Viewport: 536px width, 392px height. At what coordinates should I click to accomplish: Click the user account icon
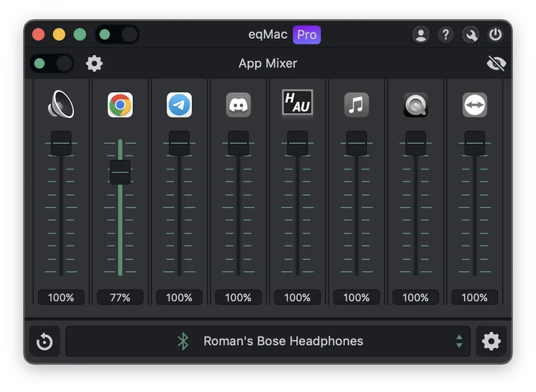coord(421,35)
